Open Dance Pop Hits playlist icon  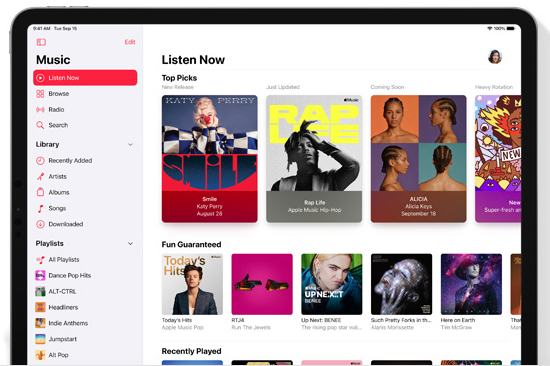(40, 275)
